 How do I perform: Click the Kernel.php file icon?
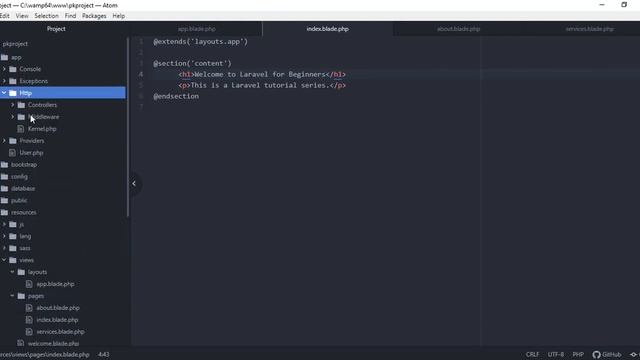(x=21, y=129)
